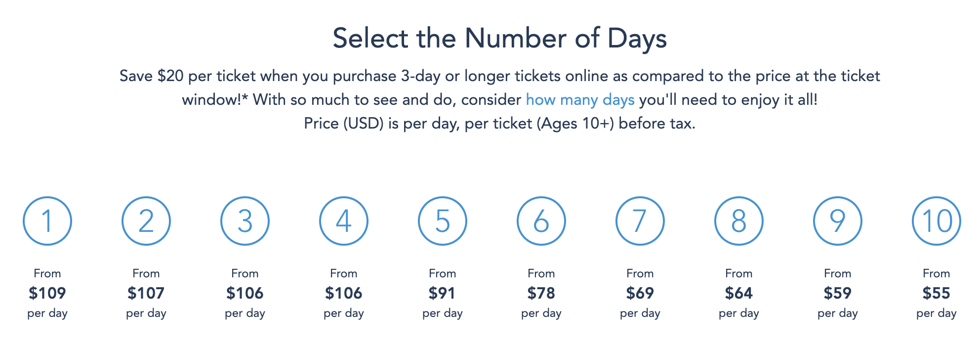Select the 10-day ticket circle

coord(937,221)
